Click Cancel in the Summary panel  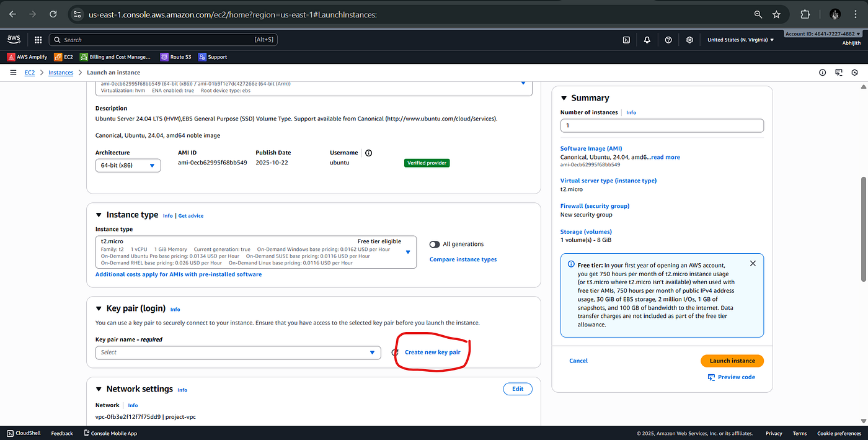(x=578, y=361)
